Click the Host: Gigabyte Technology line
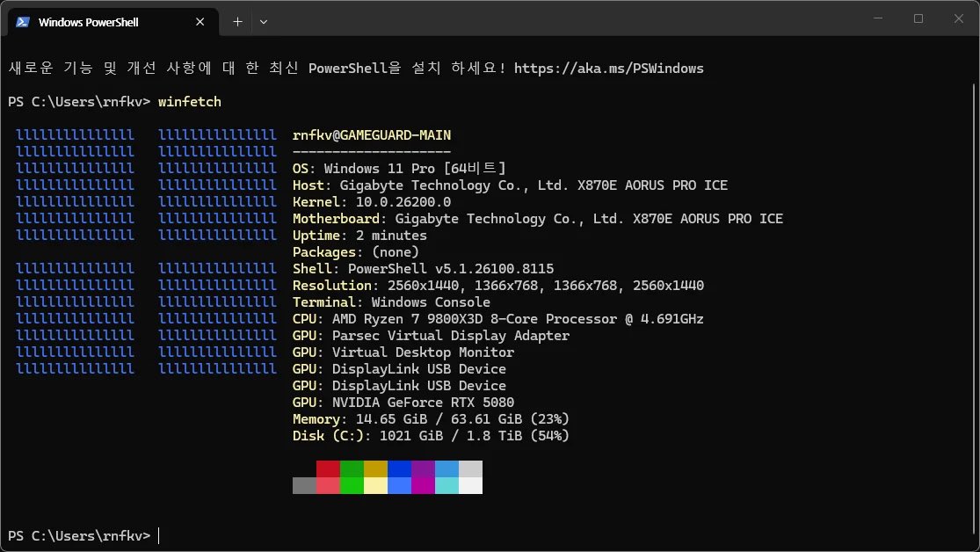 click(x=510, y=185)
